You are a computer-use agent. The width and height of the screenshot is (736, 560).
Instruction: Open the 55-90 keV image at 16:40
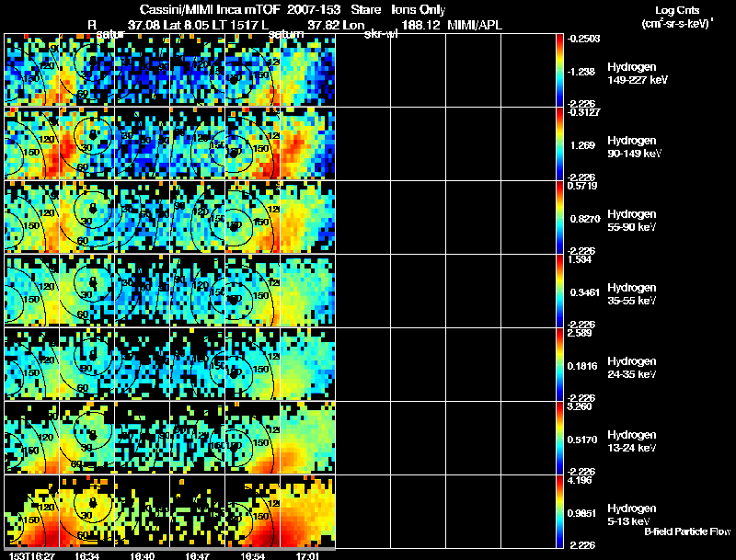143,217
